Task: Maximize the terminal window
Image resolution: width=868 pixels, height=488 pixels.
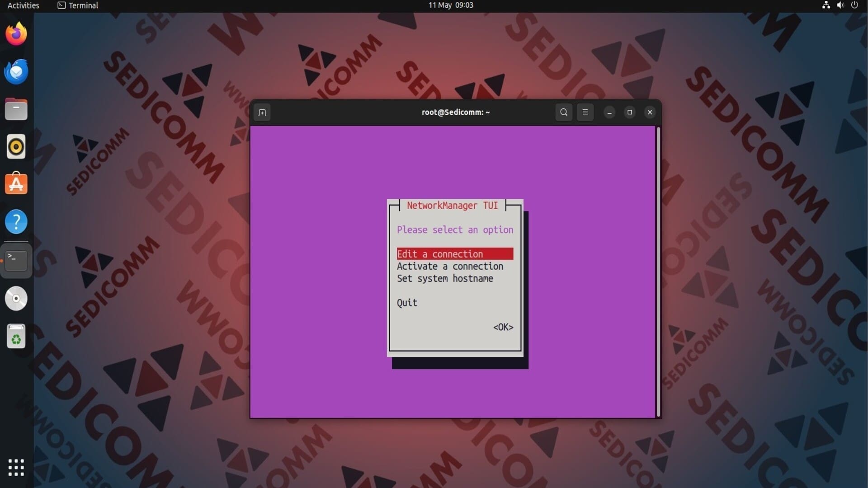Action: [x=630, y=112]
